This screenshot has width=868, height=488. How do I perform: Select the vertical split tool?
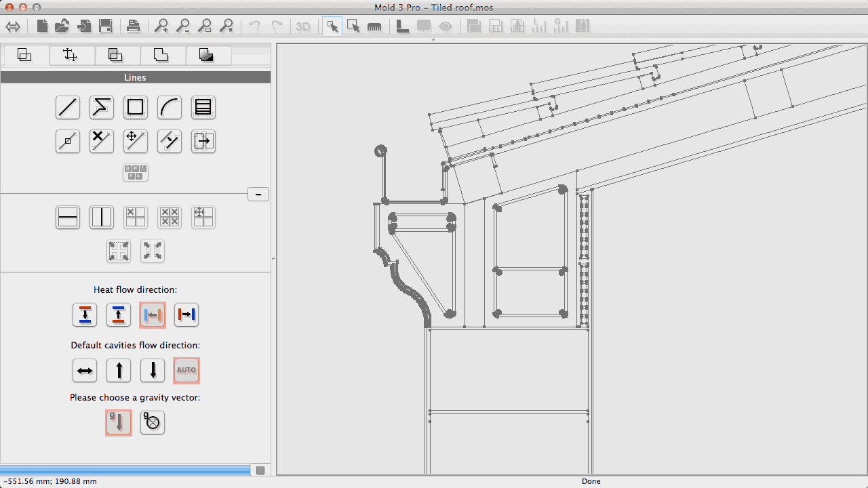click(102, 217)
